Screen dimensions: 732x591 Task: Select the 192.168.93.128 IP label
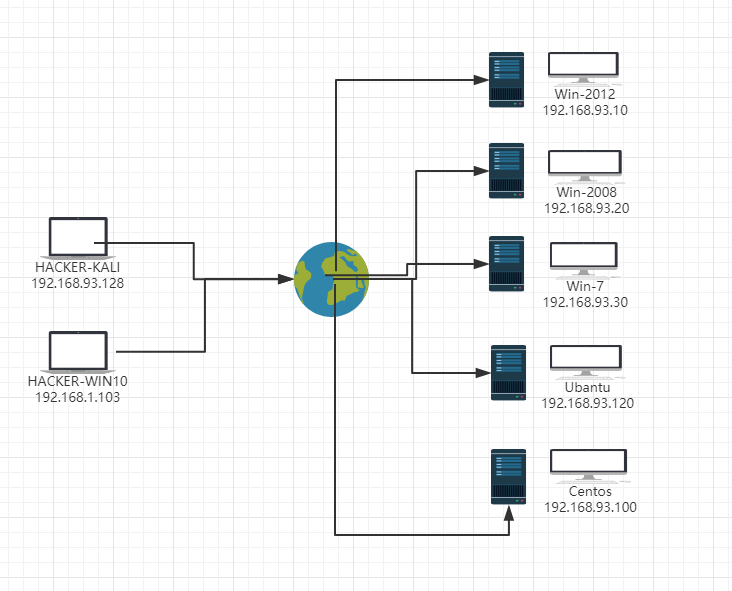coord(77,283)
